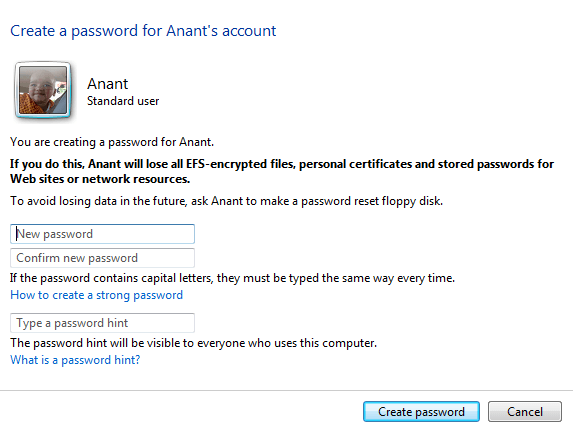Select the Anant user name label

108,84
